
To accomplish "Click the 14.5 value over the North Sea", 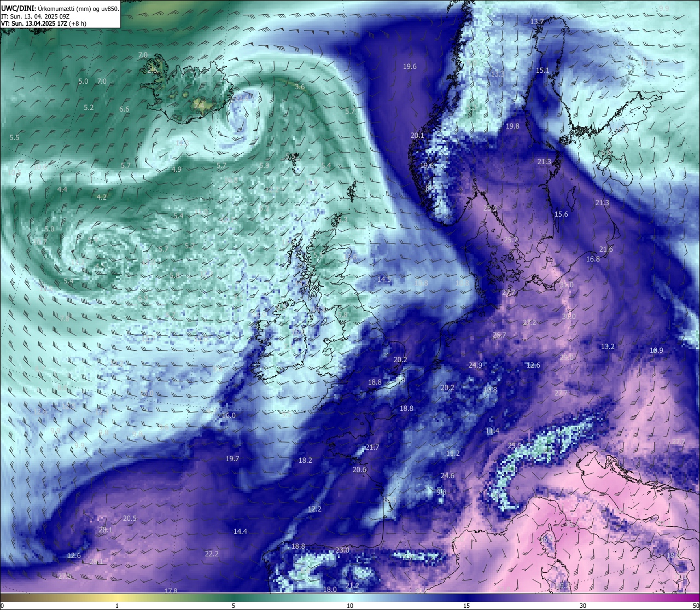I will [384, 280].
